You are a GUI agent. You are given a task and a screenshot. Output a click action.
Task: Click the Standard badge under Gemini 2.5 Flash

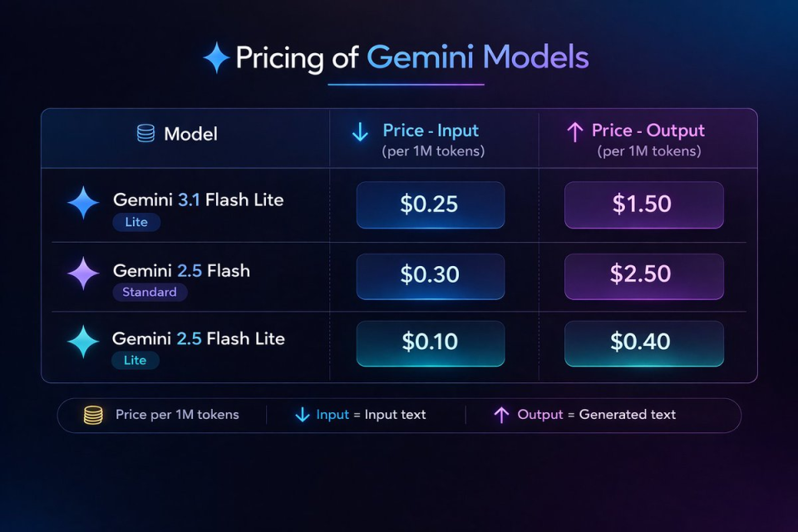coord(150,292)
